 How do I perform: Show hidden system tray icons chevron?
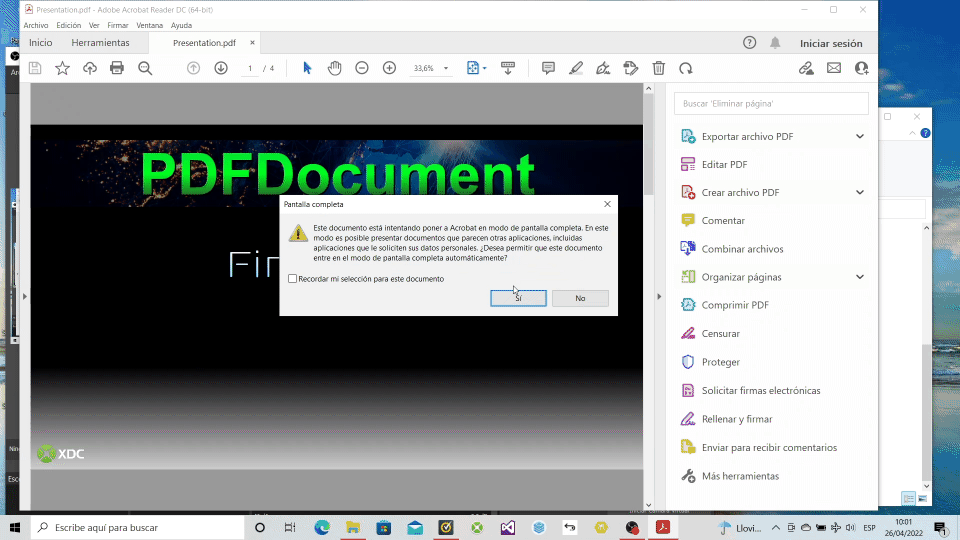click(x=775, y=527)
